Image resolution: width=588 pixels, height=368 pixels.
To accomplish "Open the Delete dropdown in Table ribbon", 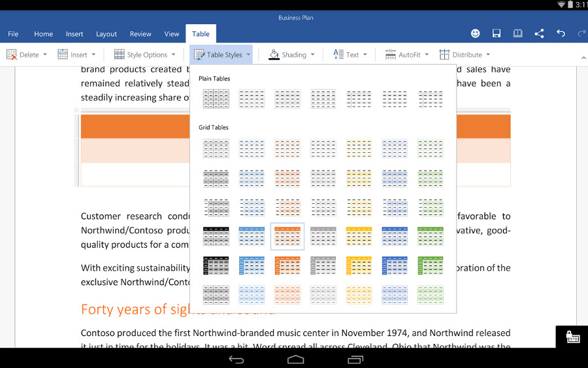I will click(27, 55).
